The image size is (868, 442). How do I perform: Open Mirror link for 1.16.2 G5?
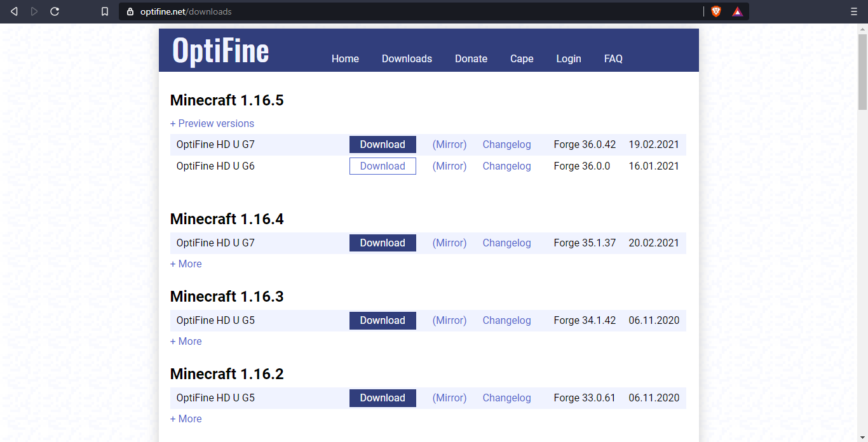pyautogui.click(x=450, y=398)
